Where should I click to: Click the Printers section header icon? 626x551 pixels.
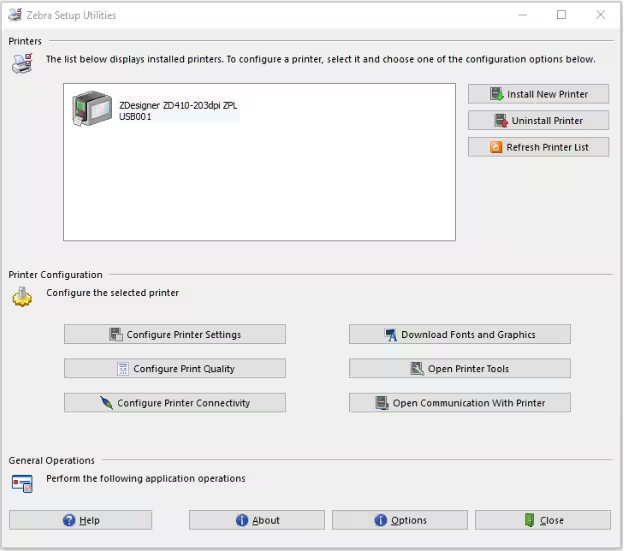pos(22,64)
